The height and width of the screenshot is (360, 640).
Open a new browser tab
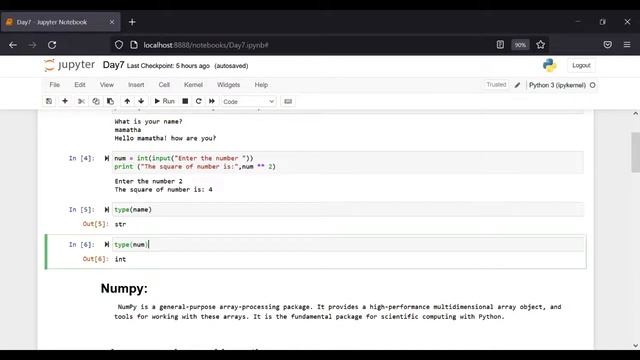[132, 22]
